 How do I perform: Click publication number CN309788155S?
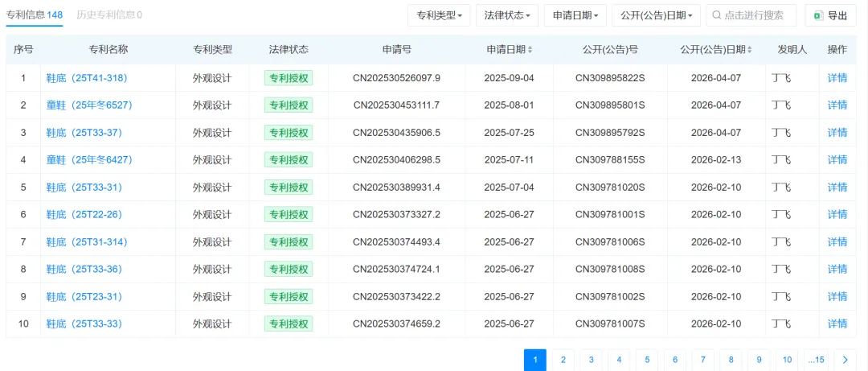coord(610,159)
